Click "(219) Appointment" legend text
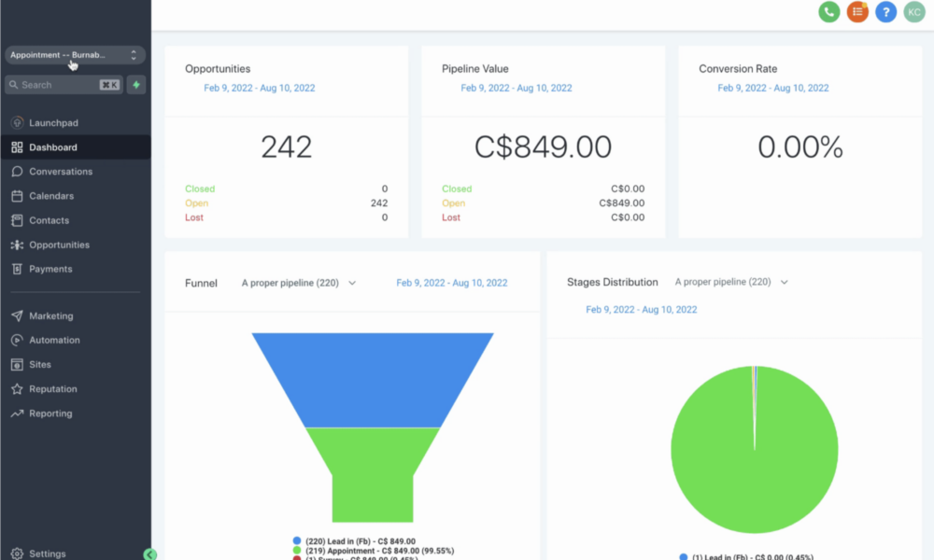The height and width of the screenshot is (560, 934). 340,551
